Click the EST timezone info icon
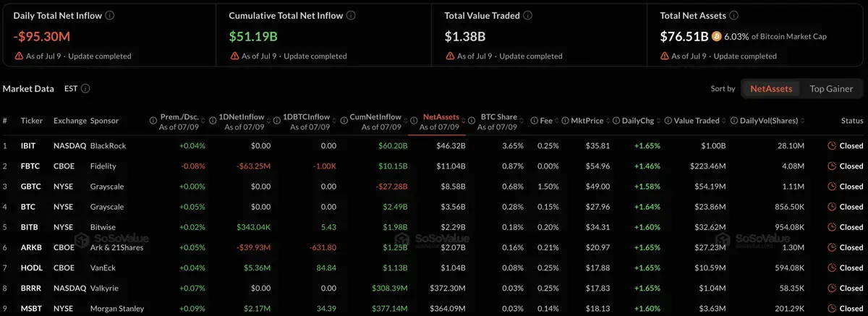 85,89
